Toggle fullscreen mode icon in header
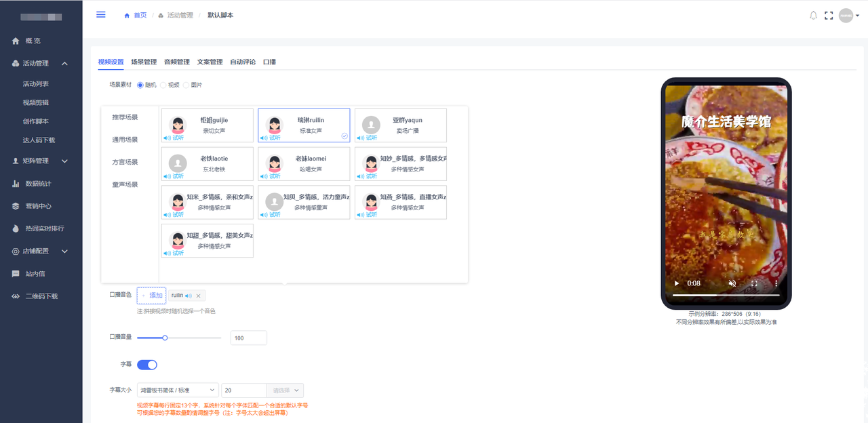Image resolution: width=868 pixels, height=423 pixels. 828,16
